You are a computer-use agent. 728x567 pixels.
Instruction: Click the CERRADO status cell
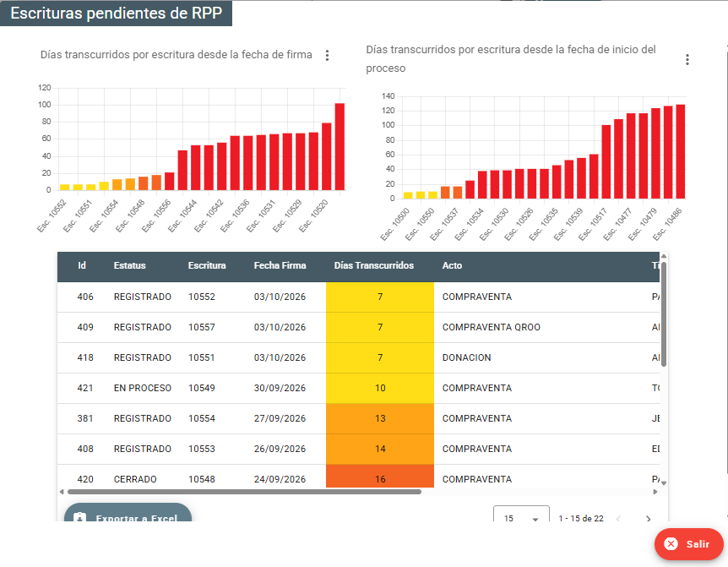click(x=135, y=479)
